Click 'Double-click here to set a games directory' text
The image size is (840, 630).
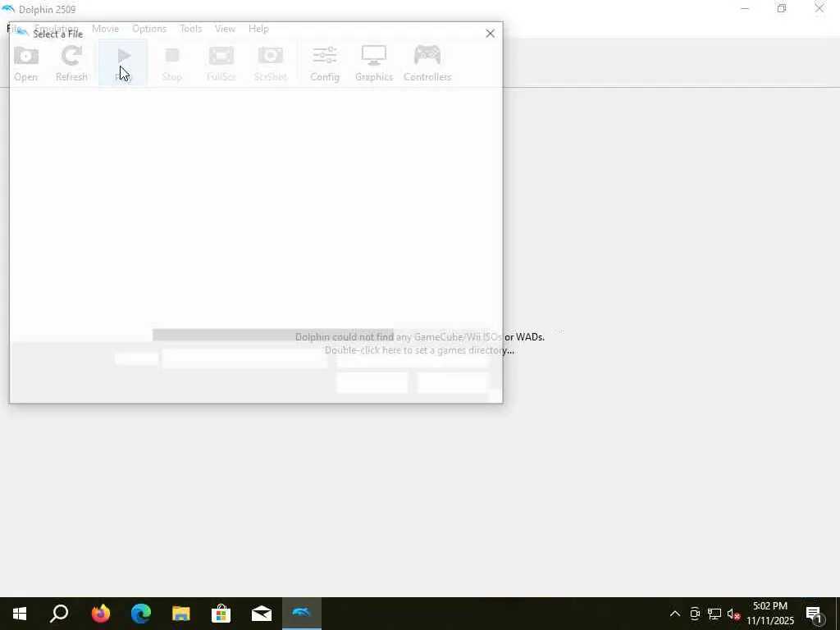click(419, 350)
